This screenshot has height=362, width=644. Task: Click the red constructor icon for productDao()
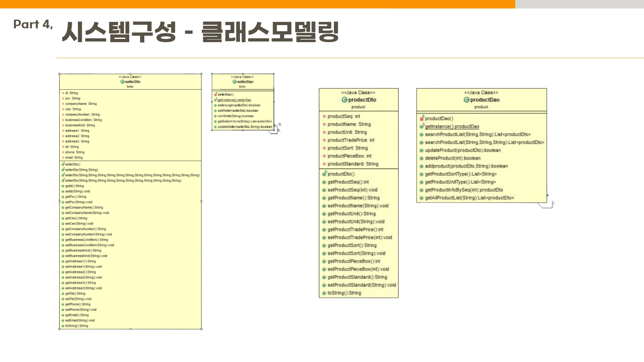[x=422, y=118]
